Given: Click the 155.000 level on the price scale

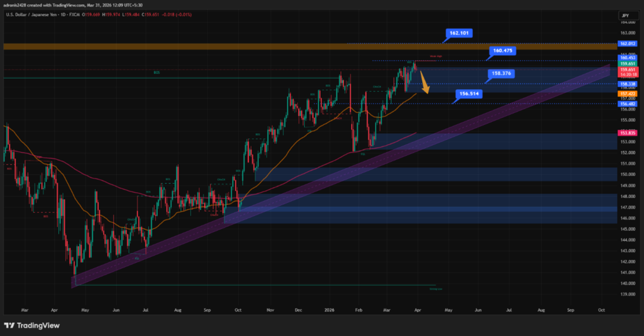Looking at the screenshot, I should (628, 120).
